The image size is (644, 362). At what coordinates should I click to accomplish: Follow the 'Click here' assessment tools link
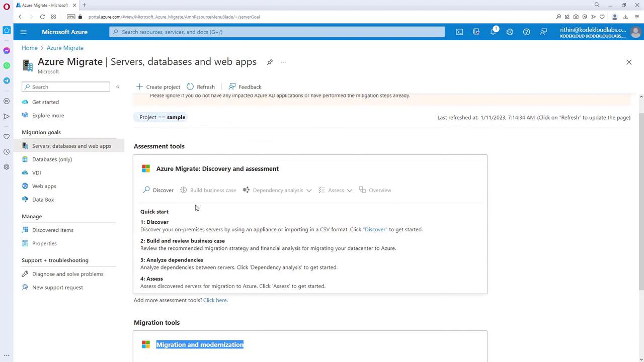[215, 300]
